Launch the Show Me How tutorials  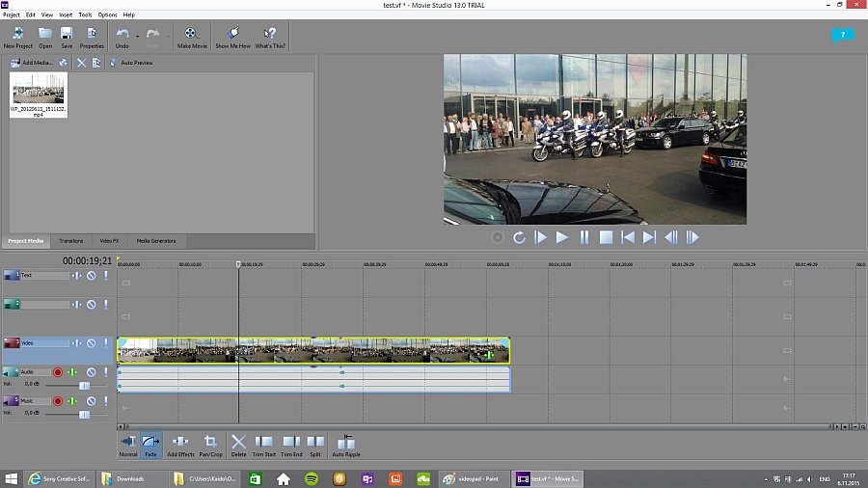tap(233, 38)
